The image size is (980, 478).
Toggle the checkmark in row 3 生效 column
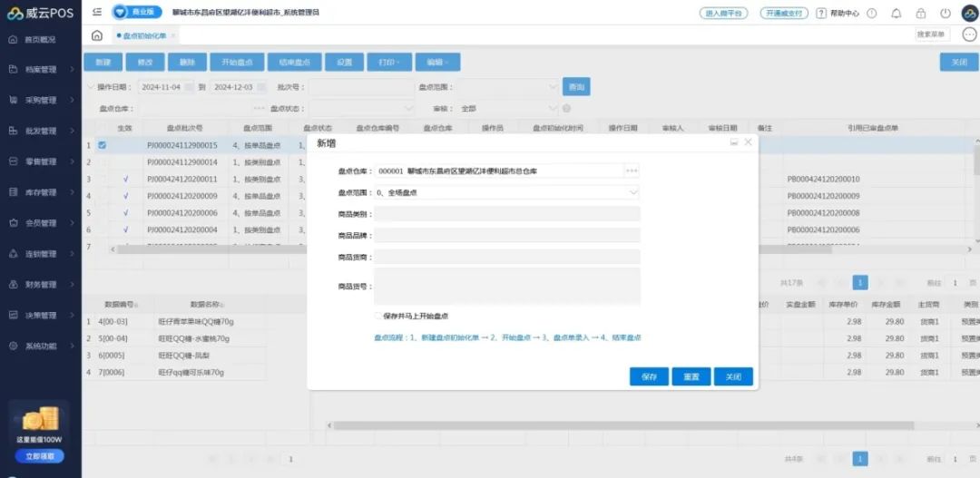126,180
